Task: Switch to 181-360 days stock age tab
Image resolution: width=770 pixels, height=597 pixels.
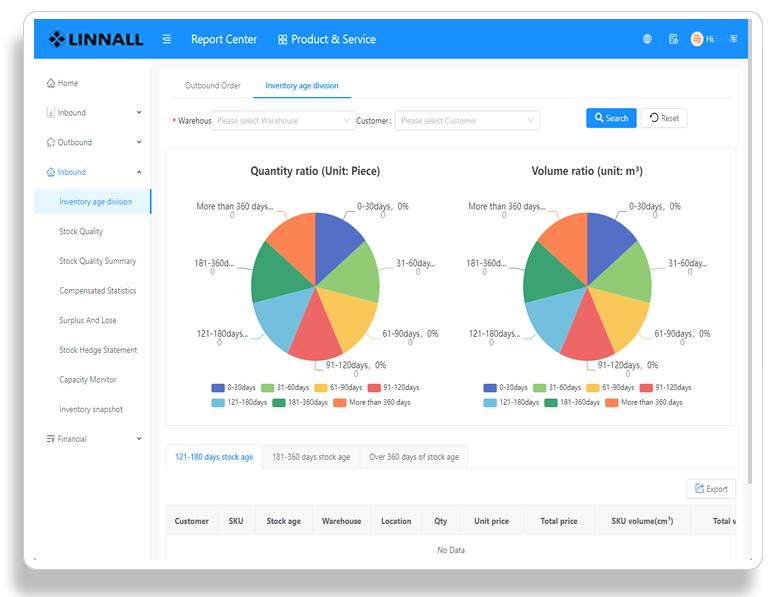Action: click(x=311, y=457)
